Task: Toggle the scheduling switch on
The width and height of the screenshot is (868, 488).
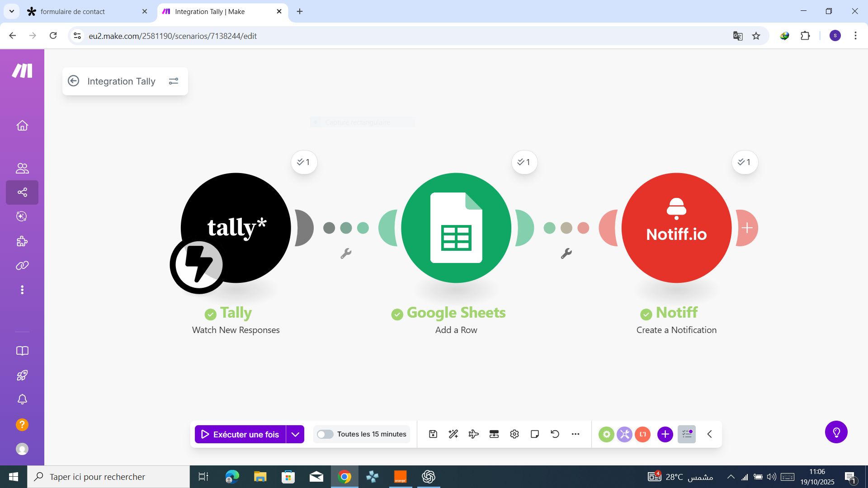Action: 325,434
